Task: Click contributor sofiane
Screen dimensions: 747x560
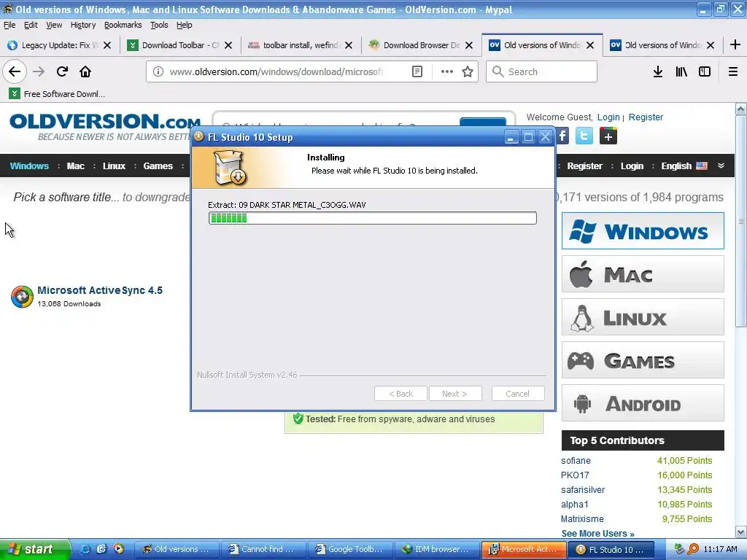Action: click(576, 461)
